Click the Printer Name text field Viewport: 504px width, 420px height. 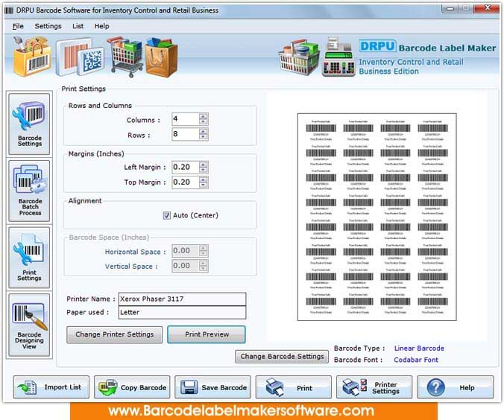[x=182, y=299]
